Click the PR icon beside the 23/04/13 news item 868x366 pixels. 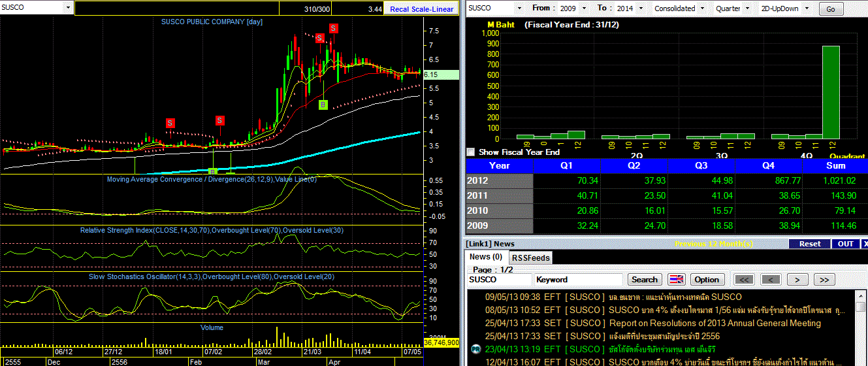point(475,349)
